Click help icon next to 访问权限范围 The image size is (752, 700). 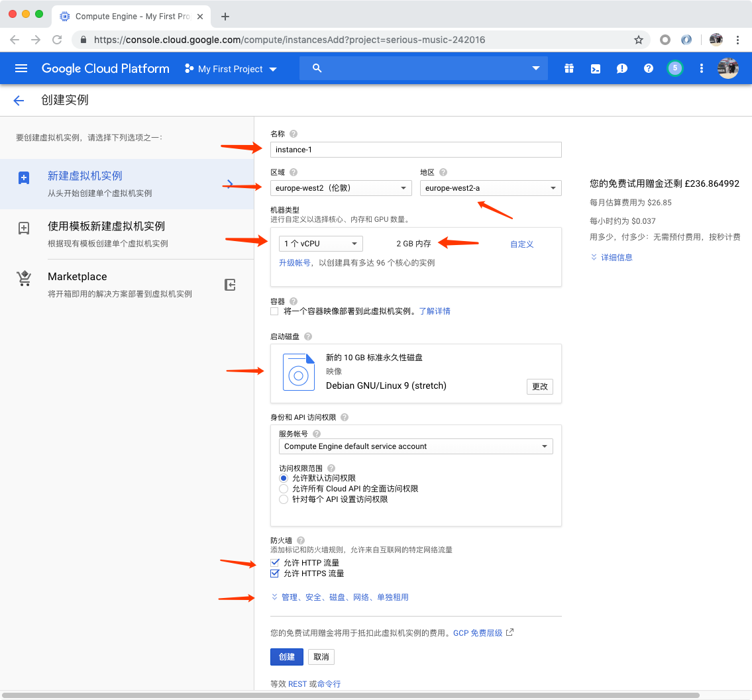pyautogui.click(x=331, y=468)
